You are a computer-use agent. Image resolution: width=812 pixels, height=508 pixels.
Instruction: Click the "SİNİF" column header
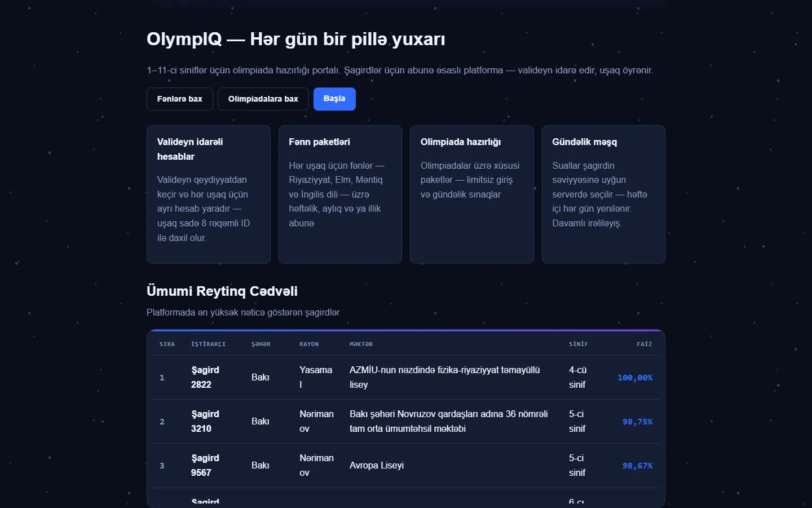(x=579, y=344)
